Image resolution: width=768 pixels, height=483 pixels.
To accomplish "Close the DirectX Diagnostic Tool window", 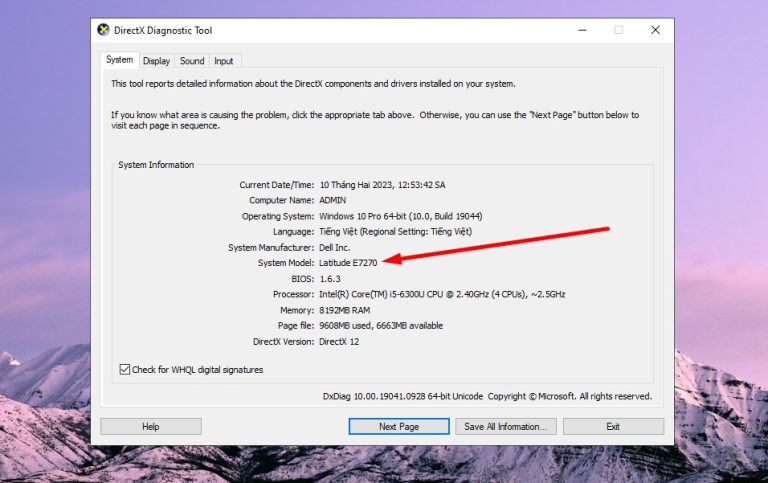I will point(655,30).
